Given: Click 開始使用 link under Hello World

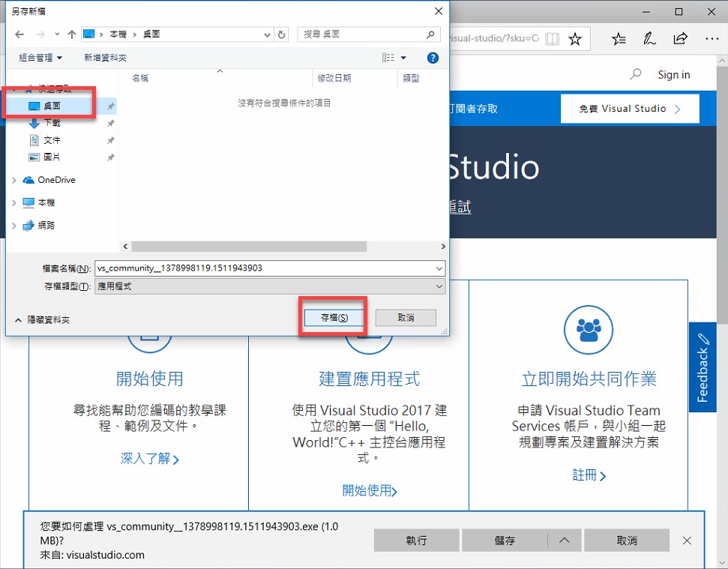Looking at the screenshot, I should coord(370,490).
